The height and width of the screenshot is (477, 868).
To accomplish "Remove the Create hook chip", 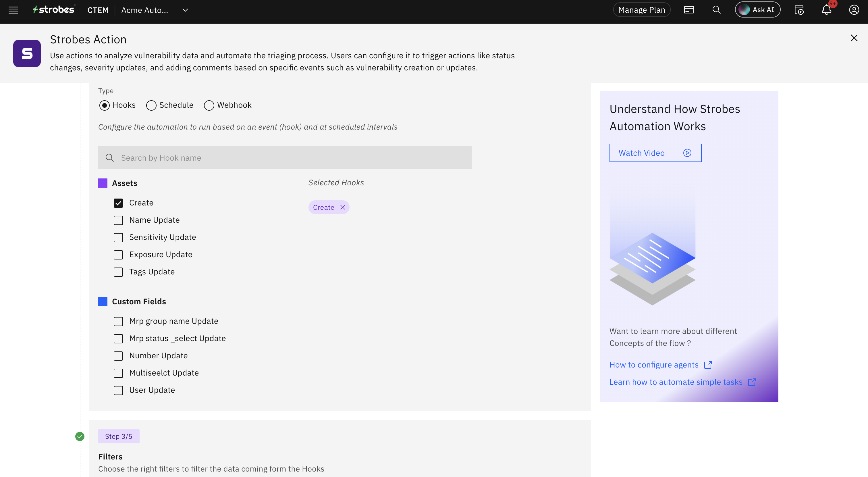I will tap(343, 207).
